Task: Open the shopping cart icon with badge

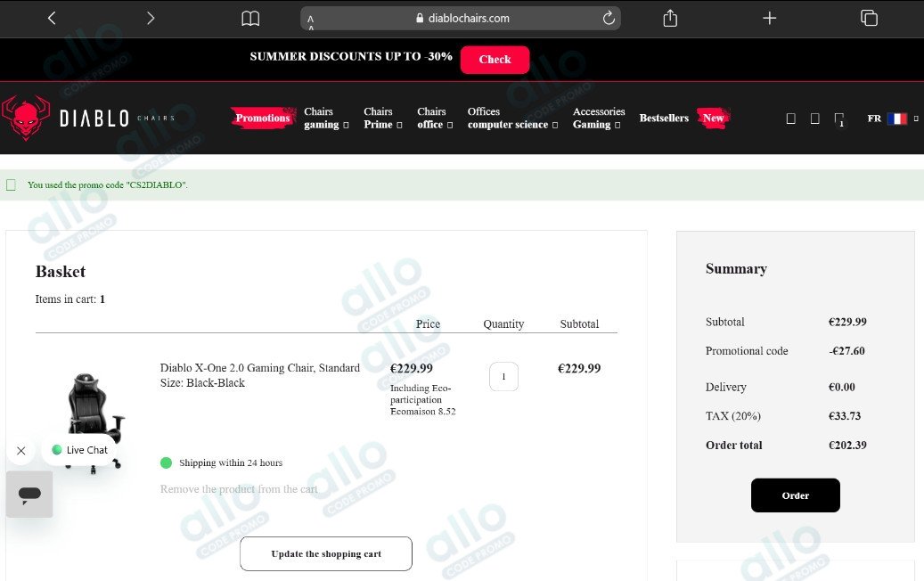Action: 839,119
